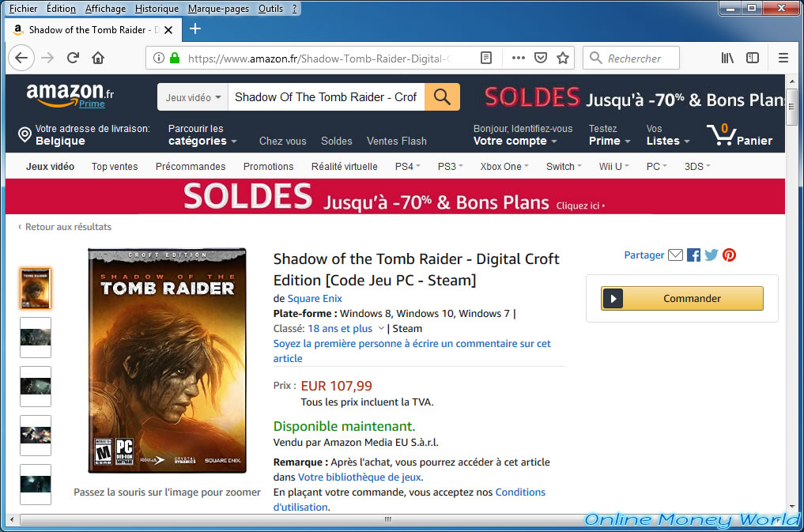Screen dimensions: 804x532
Task: Open the Ventes Flash page
Action: (396, 141)
